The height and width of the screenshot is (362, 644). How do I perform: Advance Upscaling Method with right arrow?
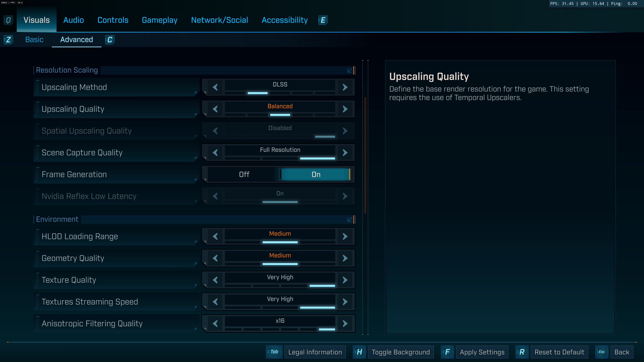coord(345,87)
